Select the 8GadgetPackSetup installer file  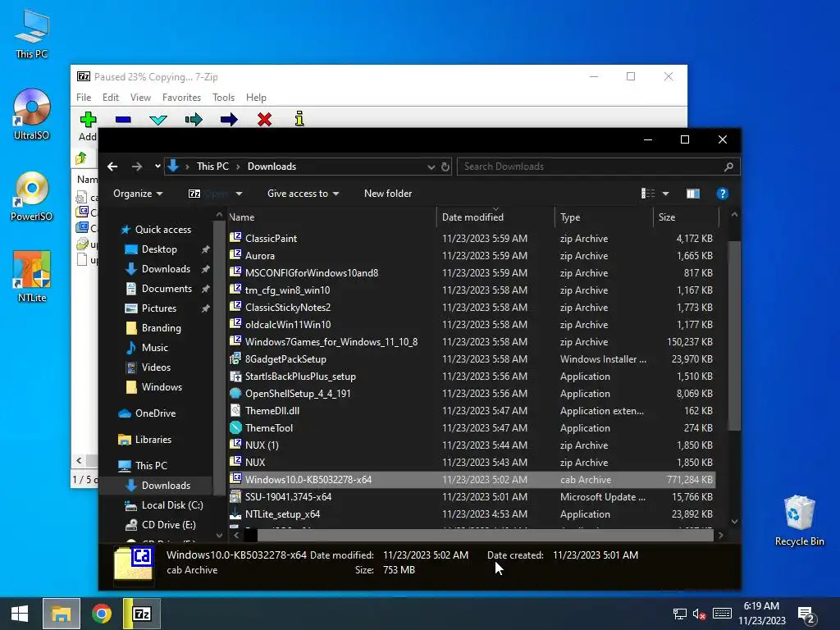point(472,359)
